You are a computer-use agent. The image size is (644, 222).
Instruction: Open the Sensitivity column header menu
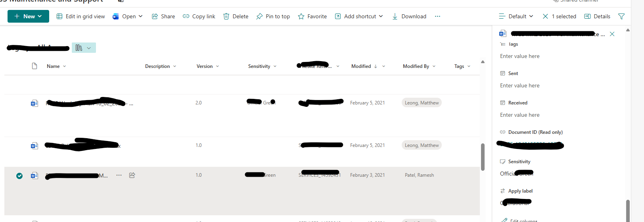coord(262,66)
